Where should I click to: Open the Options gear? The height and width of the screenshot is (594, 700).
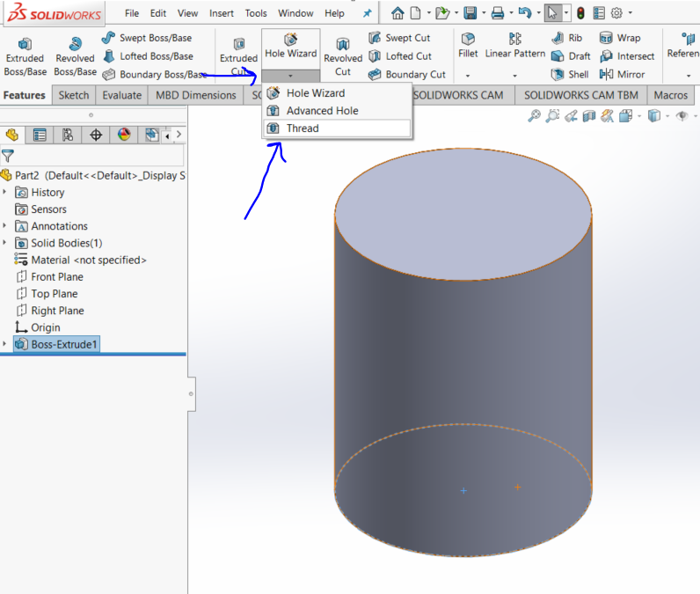point(616,13)
